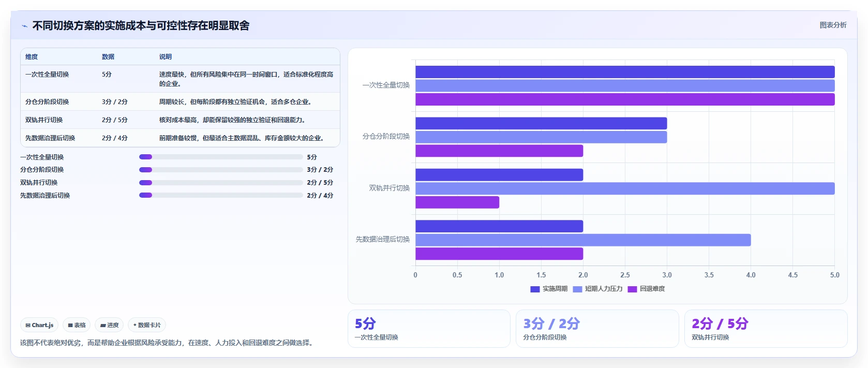Viewport: 868px width, 368px height.
Task: Click the 先数据治理后切换 progress bar
Action: pyautogui.click(x=221, y=195)
